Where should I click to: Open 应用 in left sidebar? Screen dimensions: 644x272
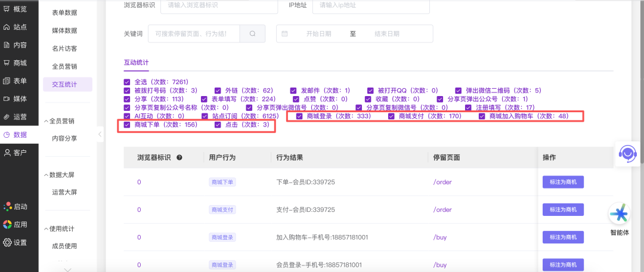coord(16,224)
